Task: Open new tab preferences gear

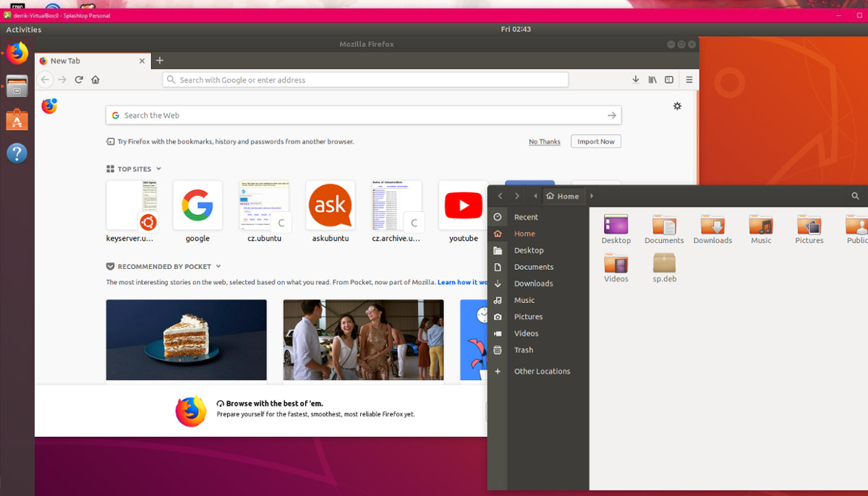Action: pyautogui.click(x=677, y=106)
